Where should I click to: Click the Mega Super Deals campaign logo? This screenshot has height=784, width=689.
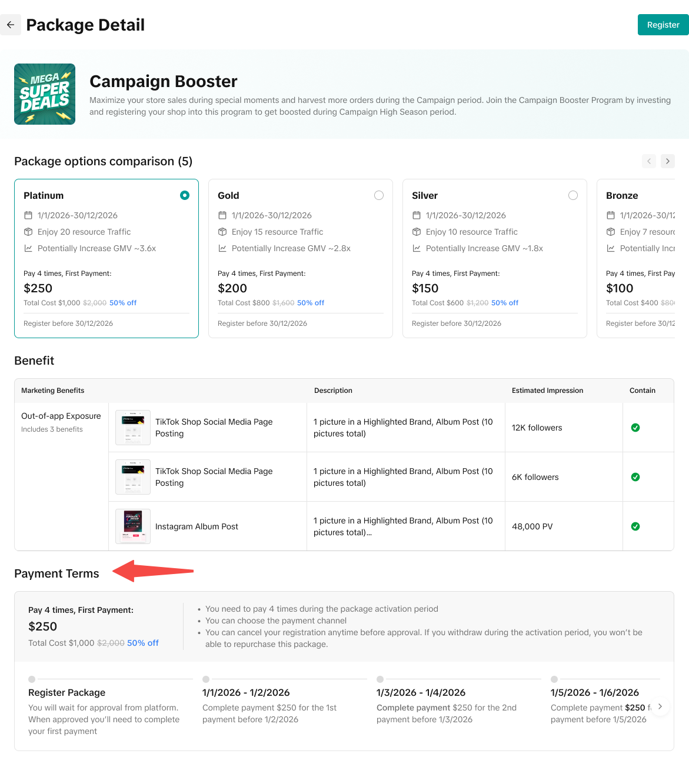click(45, 94)
